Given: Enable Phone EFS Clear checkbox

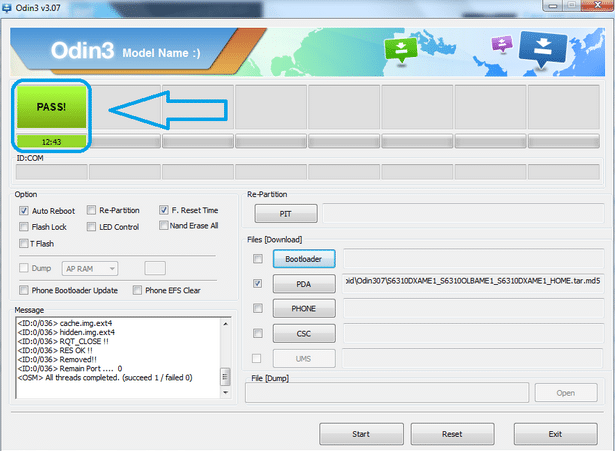Looking at the screenshot, I should click(137, 290).
